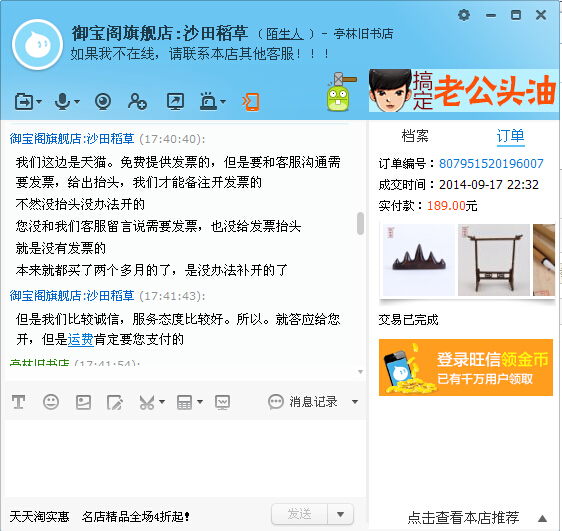
Task: Expand 消息记录 dropdown arrow
Action: [355, 402]
